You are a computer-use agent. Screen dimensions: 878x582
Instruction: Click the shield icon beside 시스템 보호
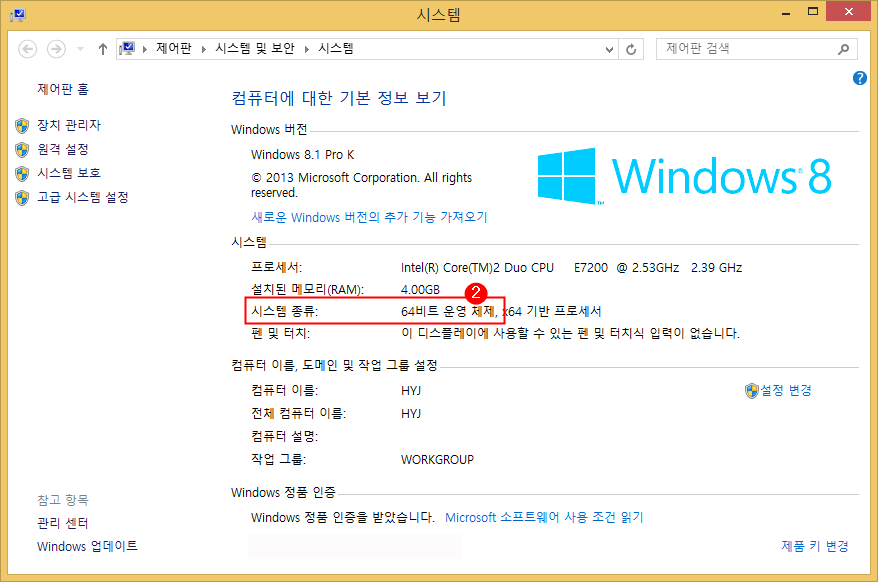pos(22,174)
